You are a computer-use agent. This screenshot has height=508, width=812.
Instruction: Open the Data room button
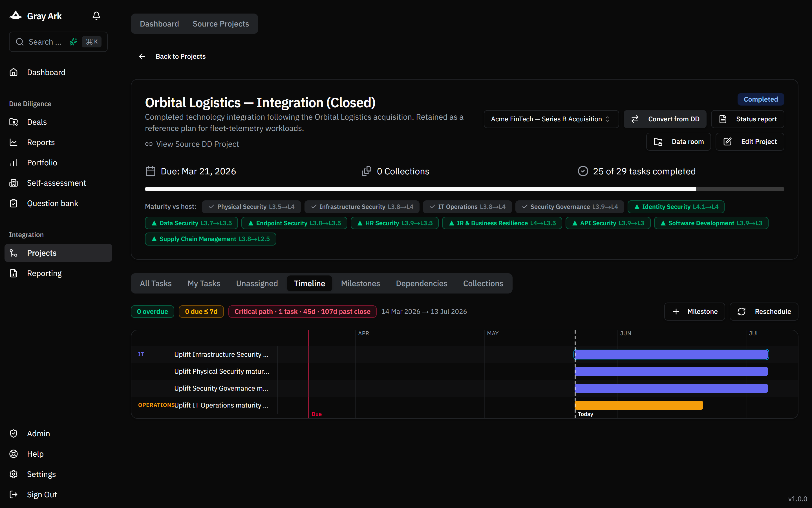(x=678, y=142)
